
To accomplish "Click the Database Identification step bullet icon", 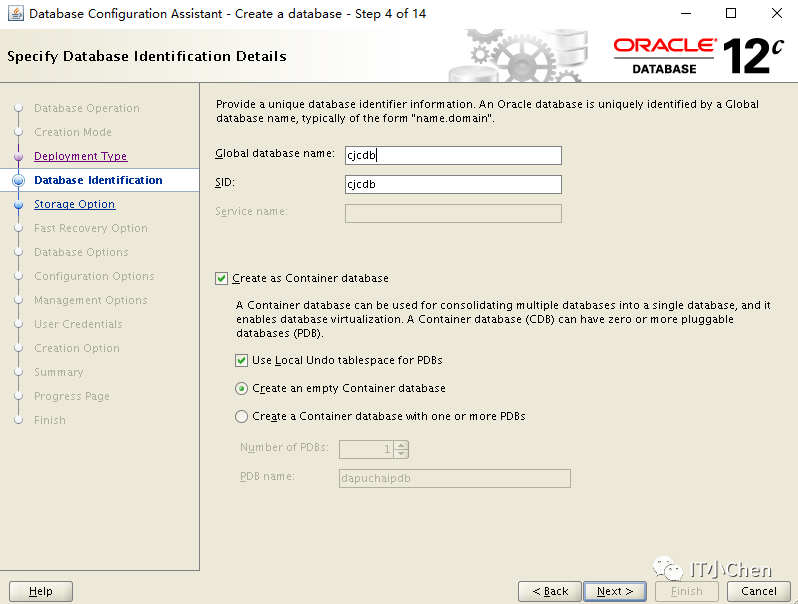I will pos(19,180).
